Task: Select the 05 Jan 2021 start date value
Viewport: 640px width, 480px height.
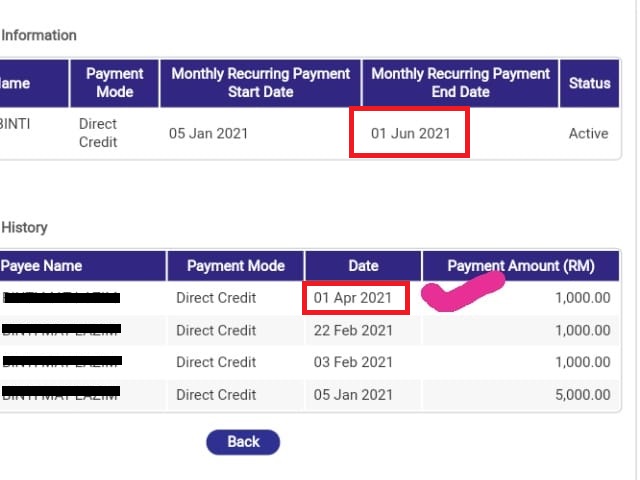Action: click(x=208, y=133)
